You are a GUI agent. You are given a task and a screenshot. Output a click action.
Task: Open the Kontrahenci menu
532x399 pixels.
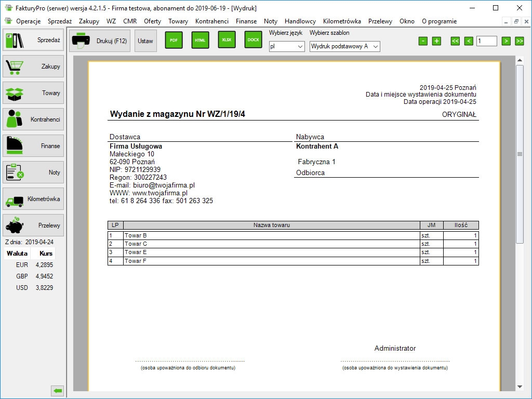pos(211,21)
